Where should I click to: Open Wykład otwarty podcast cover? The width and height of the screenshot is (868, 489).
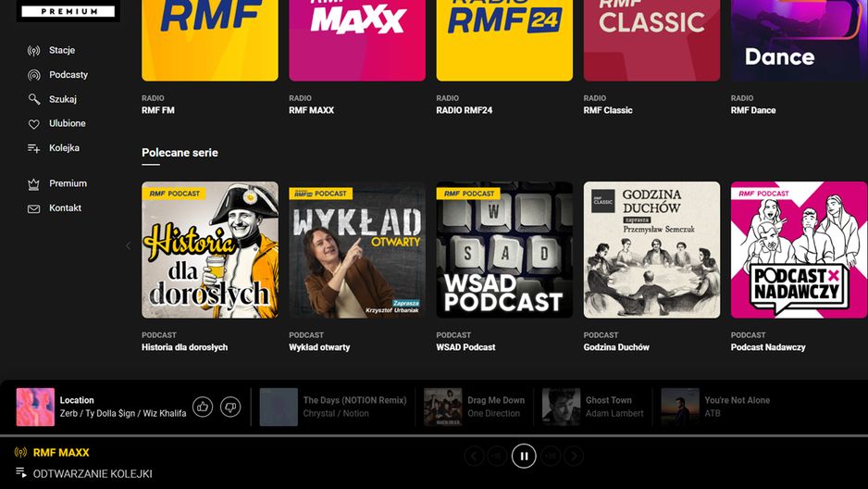[357, 250]
